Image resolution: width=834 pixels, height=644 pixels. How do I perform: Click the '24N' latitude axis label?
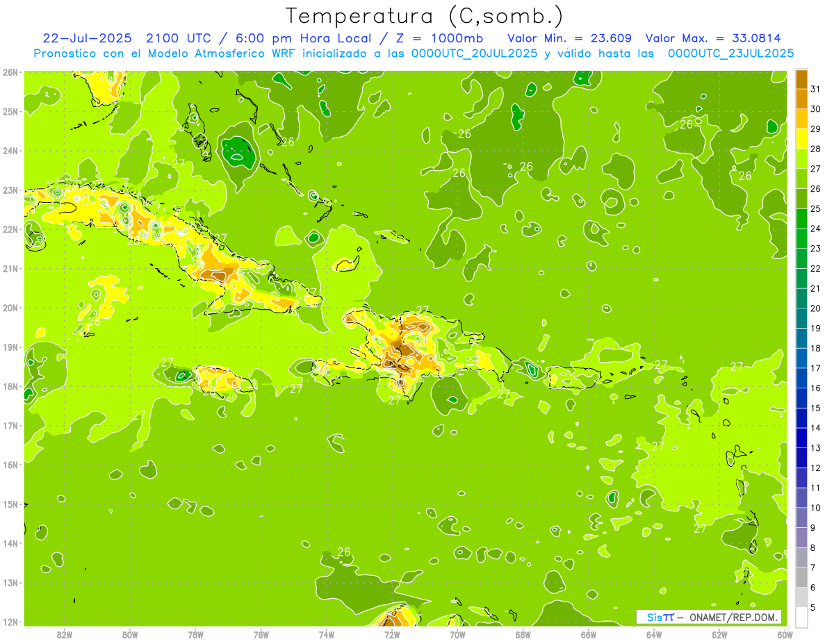pyautogui.click(x=10, y=151)
